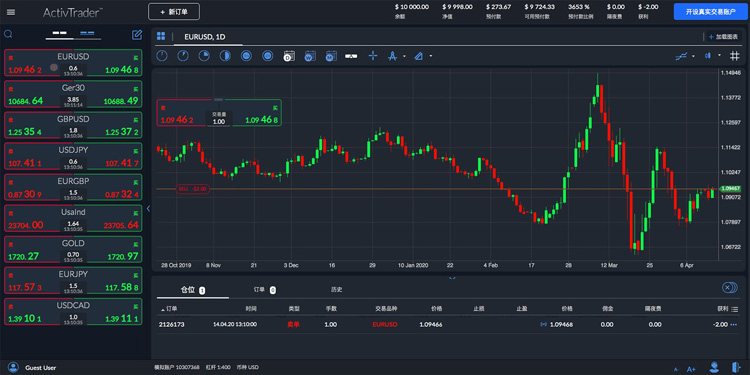Viewport: 750px width, 375px height.
Task: Open the 订单 orders tab
Action: pyautogui.click(x=265, y=290)
